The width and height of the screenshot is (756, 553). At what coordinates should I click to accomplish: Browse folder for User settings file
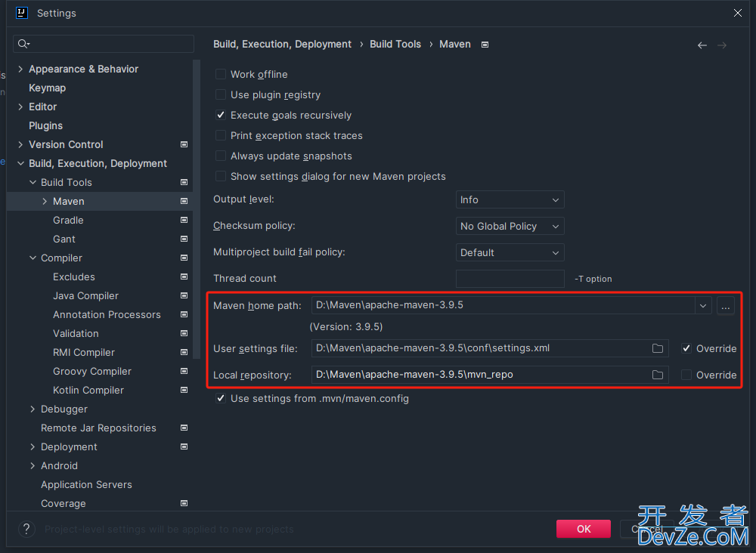point(658,348)
